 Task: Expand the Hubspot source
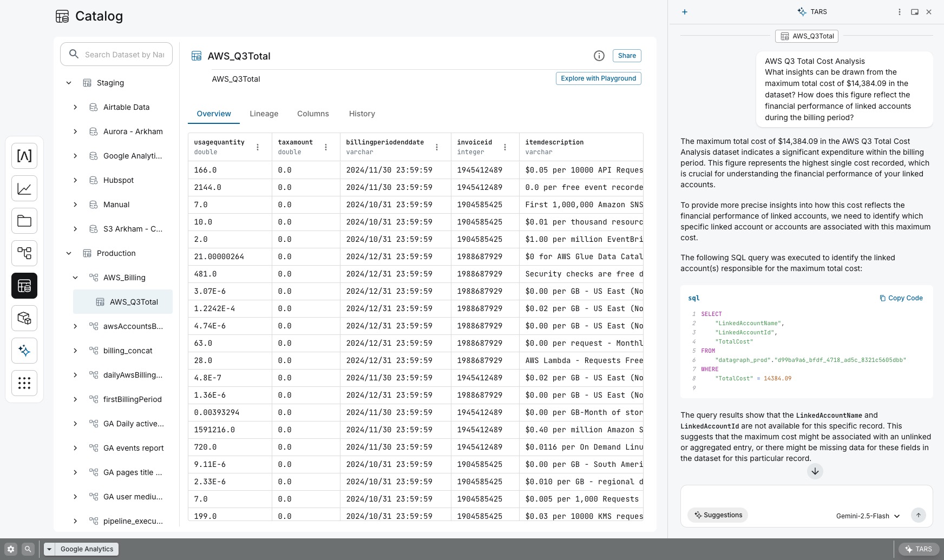pyautogui.click(x=75, y=180)
